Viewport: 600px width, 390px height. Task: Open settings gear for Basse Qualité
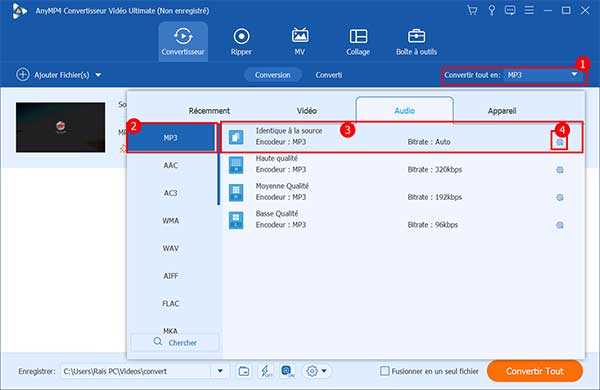(x=560, y=225)
